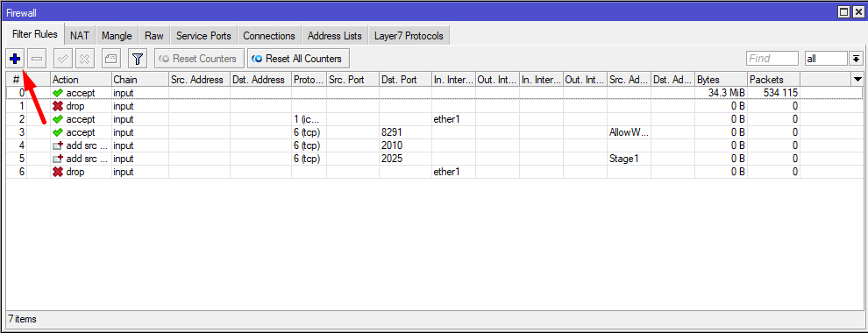This screenshot has width=868, height=333.
Task: Sort by the Bytes column header
Action: 722,80
